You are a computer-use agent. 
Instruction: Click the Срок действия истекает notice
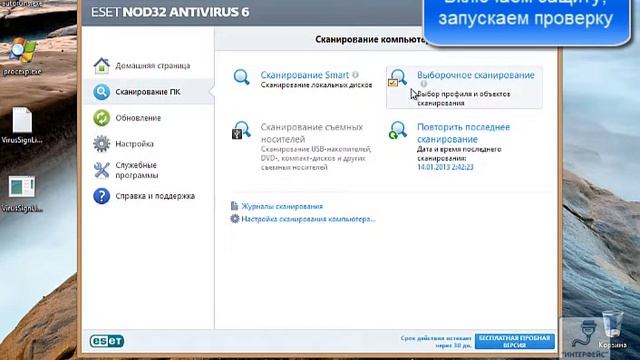pyautogui.click(x=436, y=342)
